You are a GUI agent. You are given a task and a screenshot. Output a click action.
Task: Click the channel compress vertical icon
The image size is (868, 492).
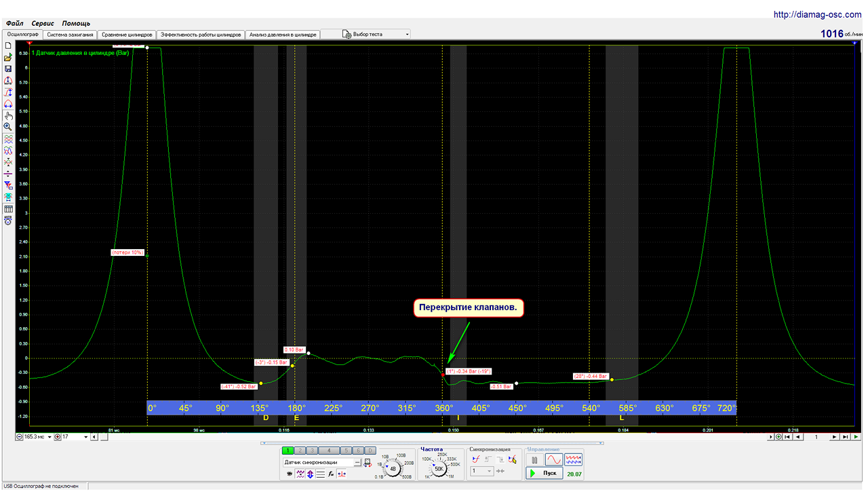(x=7, y=162)
